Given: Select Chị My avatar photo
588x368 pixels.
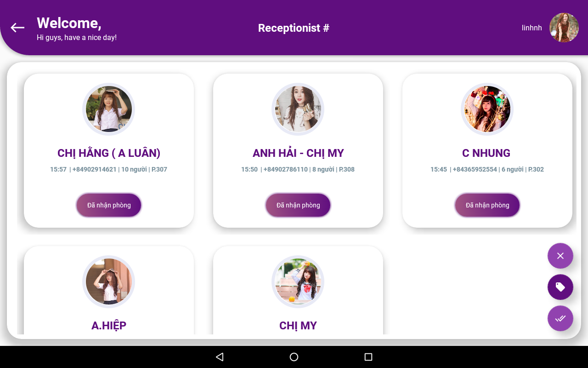Looking at the screenshot, I should click(x=298, y=282).
